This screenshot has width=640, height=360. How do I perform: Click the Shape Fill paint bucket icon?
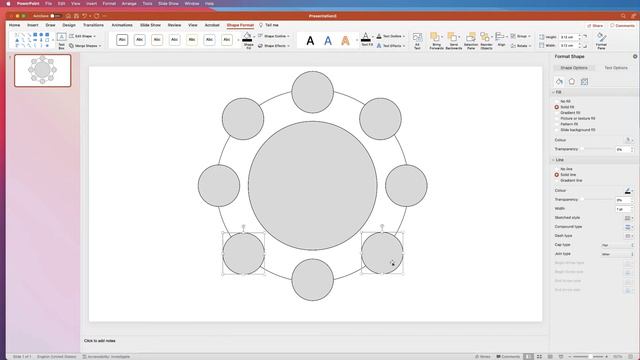247,38
